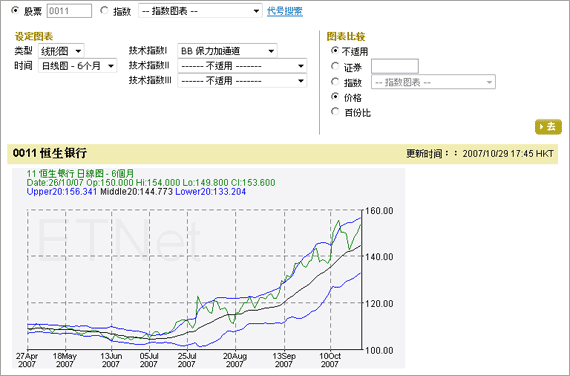Viewport: 570px width, 376px height.
Task: Click the 类型 label
Action: 24,51
